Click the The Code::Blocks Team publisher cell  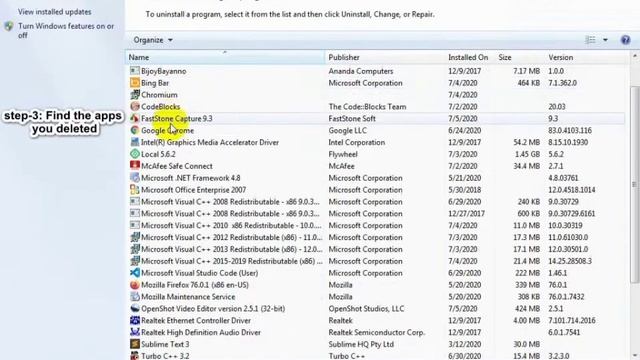point(367,107)
